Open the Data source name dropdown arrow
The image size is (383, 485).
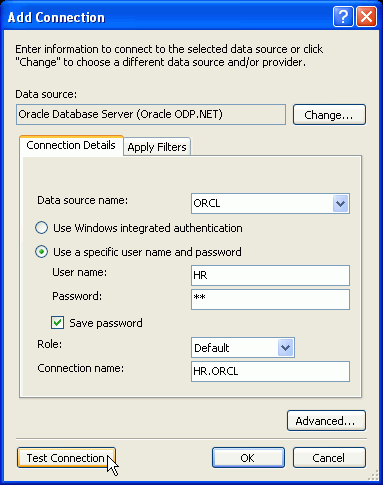(x=340, y=203)
